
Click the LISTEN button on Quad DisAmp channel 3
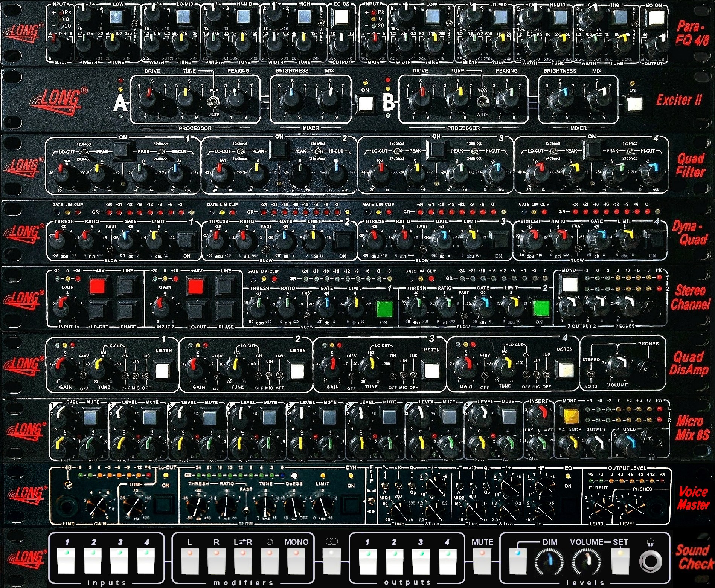(x=431, y=371)
